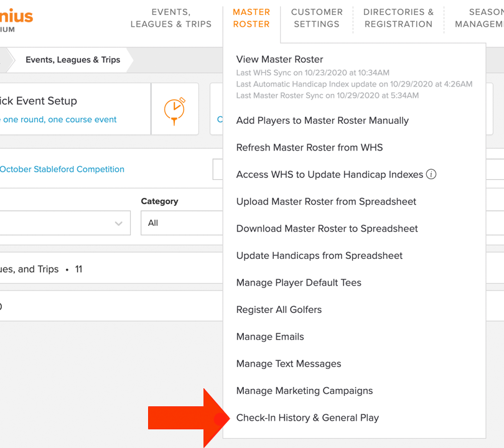504x448 pixels.
Task: Choose Upload Master Roster from Spreadsheet
Action: pyautogui.click(x=326, y=202)
